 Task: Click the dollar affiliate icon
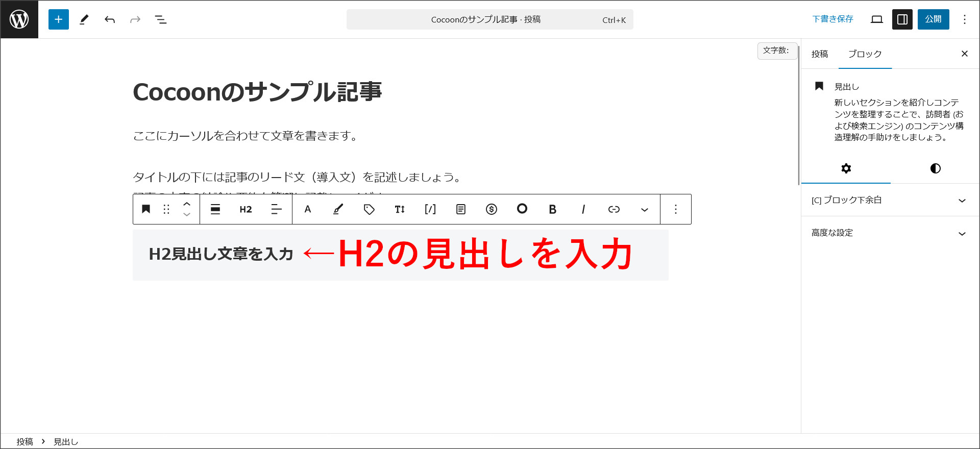pos(492,209)
